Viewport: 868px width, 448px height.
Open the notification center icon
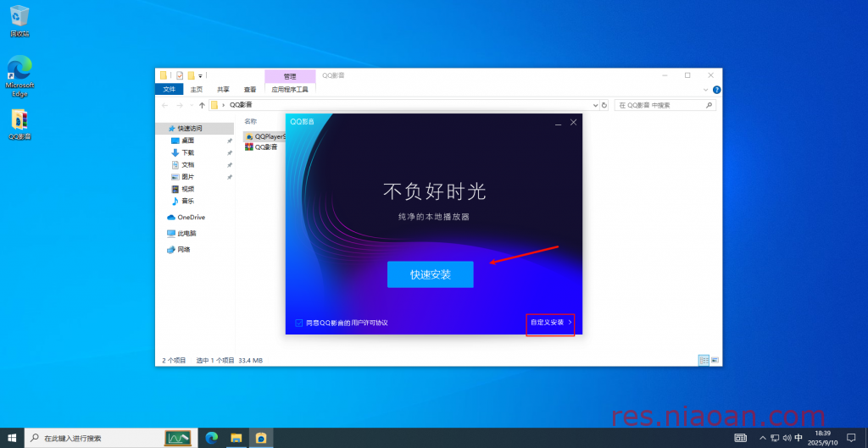coord(851,438)
